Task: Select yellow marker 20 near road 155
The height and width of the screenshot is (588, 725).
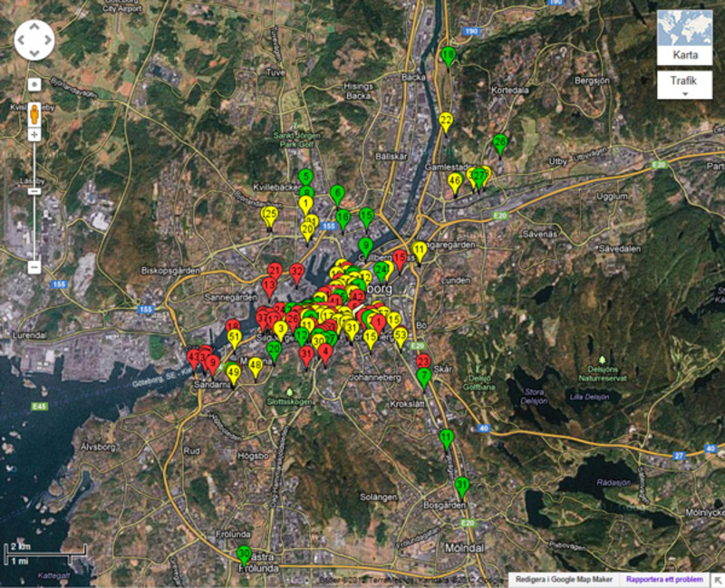Action: point(307,229)
